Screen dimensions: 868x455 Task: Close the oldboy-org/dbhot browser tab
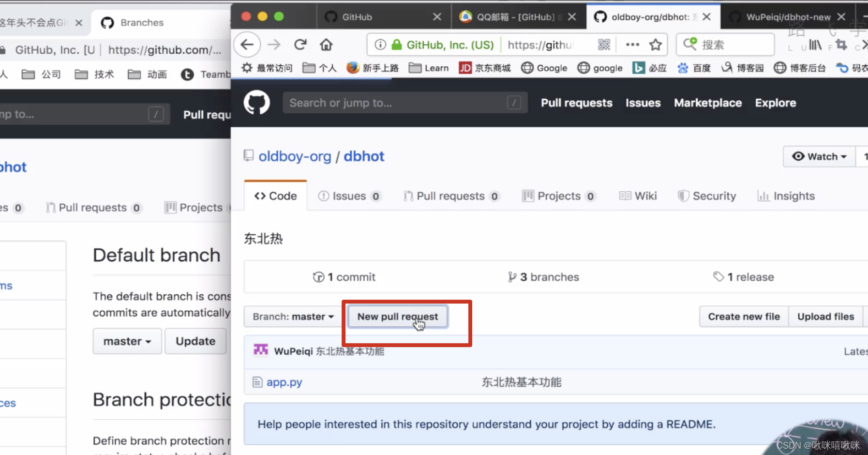click(x=706, y=17)
